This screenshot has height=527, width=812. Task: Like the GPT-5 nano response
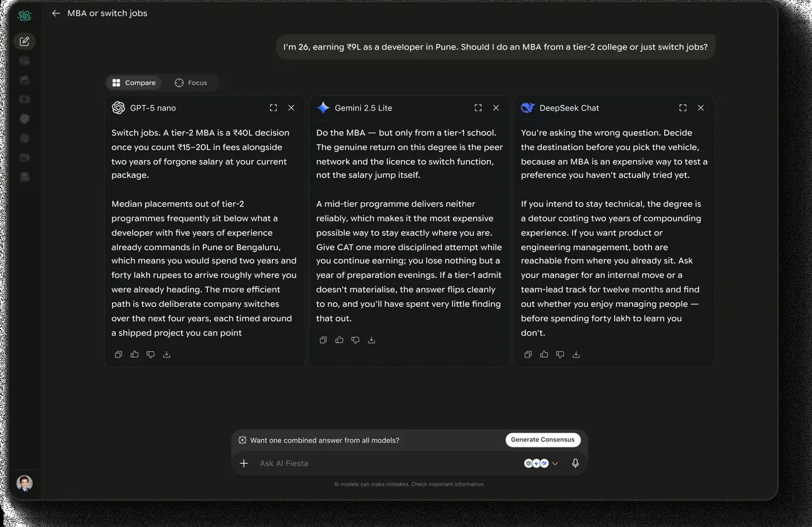(135, 354)
